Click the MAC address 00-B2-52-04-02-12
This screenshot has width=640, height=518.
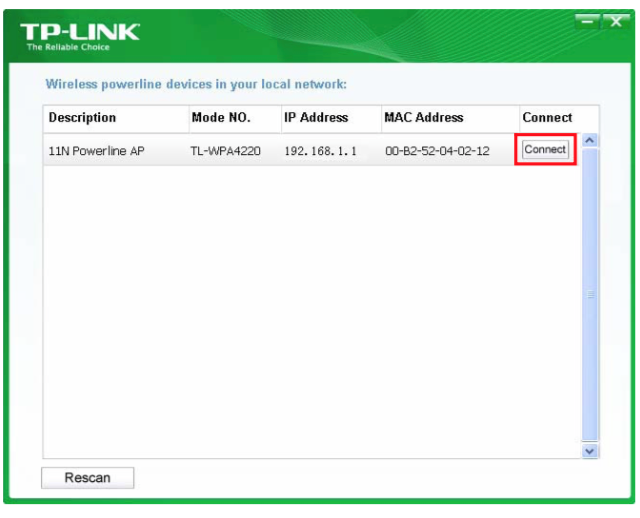click(x=437, y=152)
